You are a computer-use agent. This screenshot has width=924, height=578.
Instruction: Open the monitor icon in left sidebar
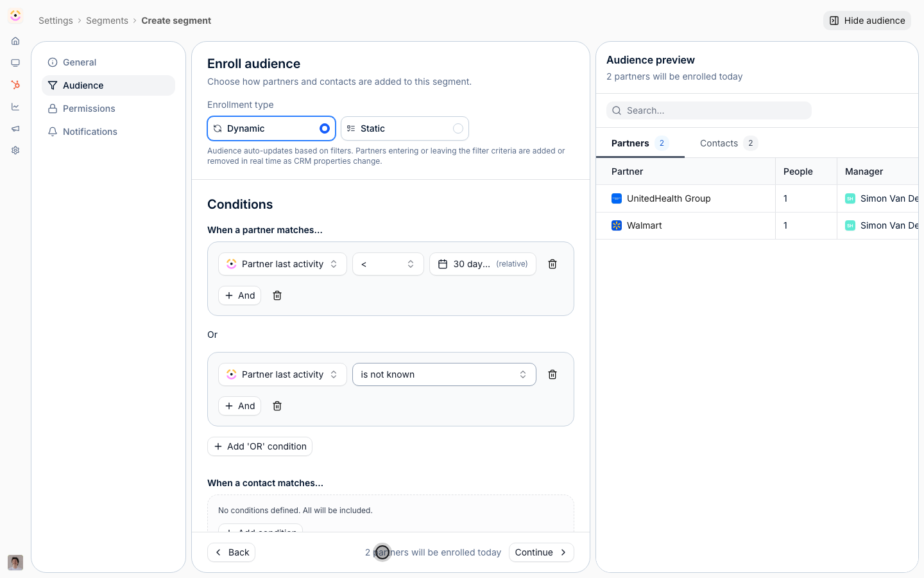(x=15, y=63)
